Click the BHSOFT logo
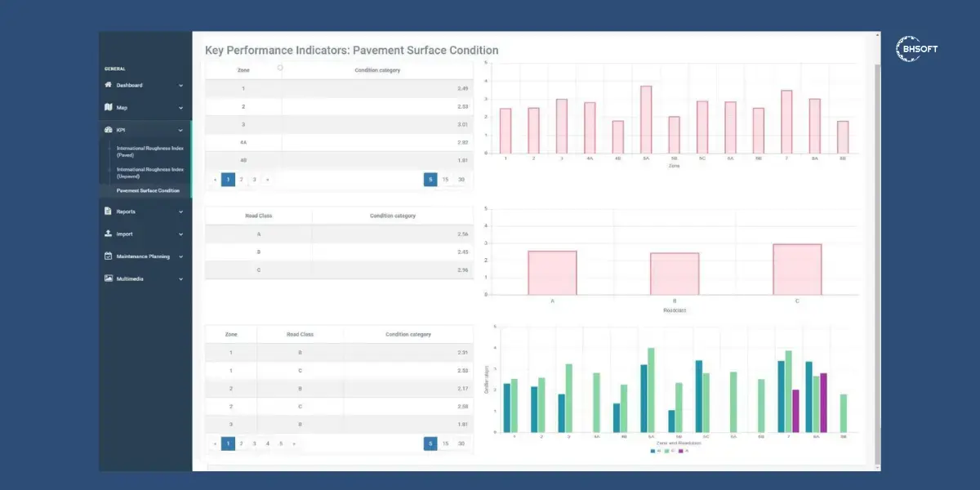The image size is (980, 490). (917, 49)
